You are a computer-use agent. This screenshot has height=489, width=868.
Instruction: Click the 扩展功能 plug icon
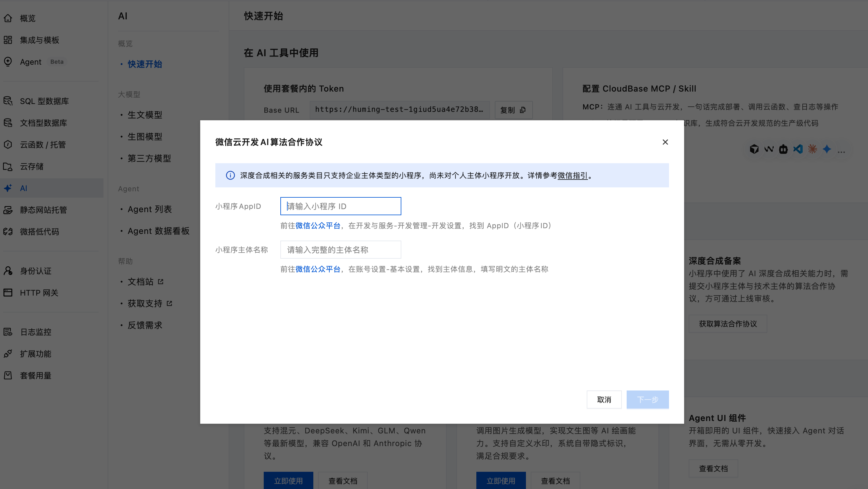8,354
